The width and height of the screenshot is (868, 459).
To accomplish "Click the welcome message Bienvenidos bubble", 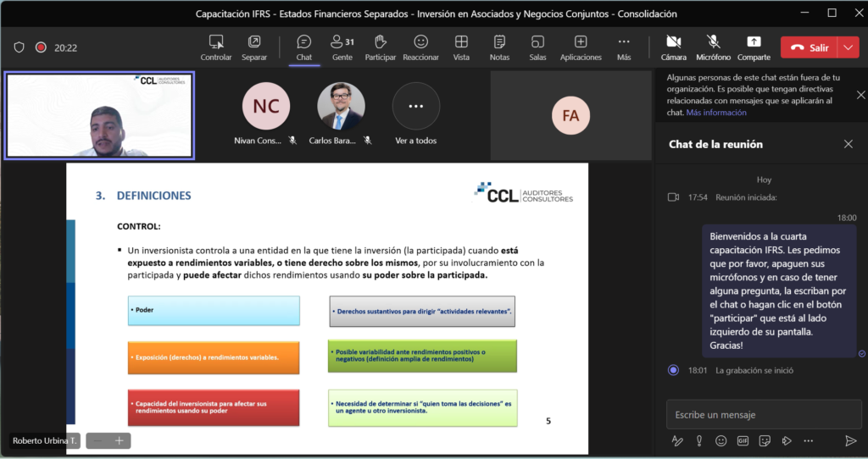I will [x=779, y=290].
